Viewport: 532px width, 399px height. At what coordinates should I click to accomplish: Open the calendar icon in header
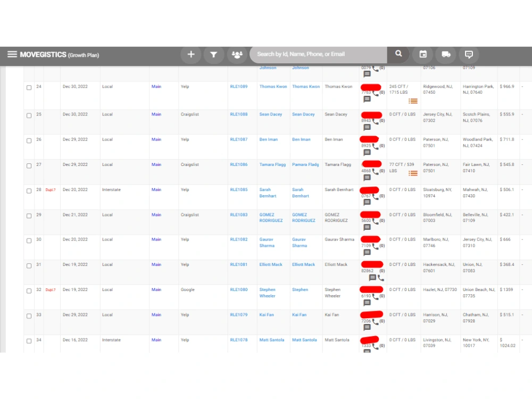coord(423,54)
